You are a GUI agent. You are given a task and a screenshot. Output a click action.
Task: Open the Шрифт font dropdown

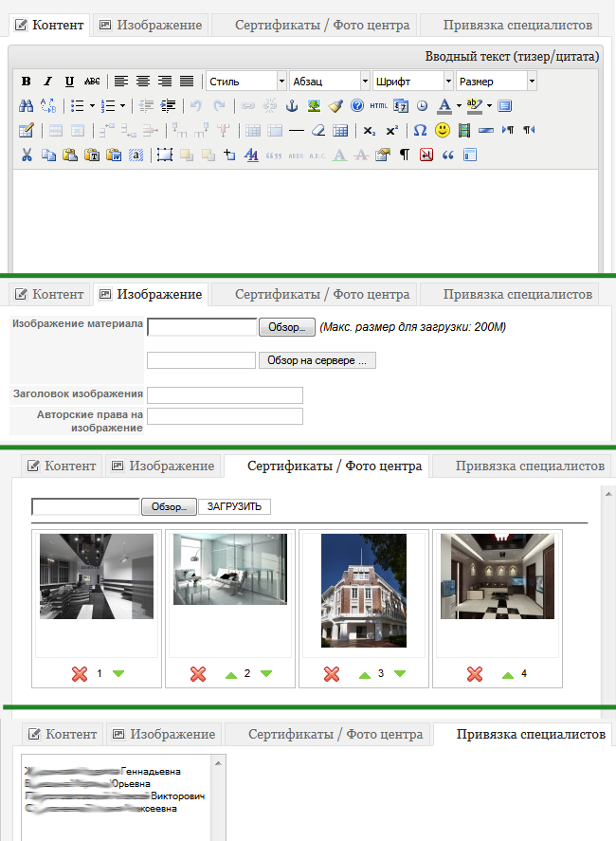413,82
